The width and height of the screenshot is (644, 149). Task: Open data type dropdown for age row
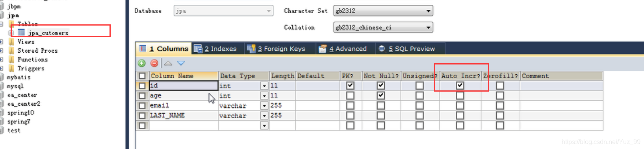[x=264, y=96]
